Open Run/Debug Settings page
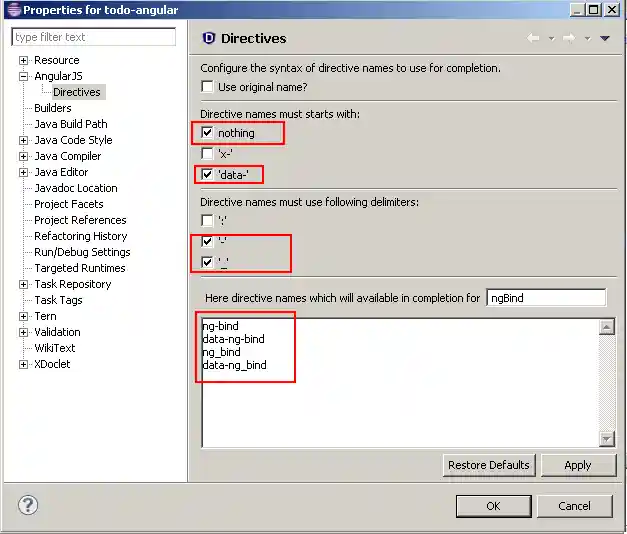This screenshot has width=627, height=534. [82, 252]
